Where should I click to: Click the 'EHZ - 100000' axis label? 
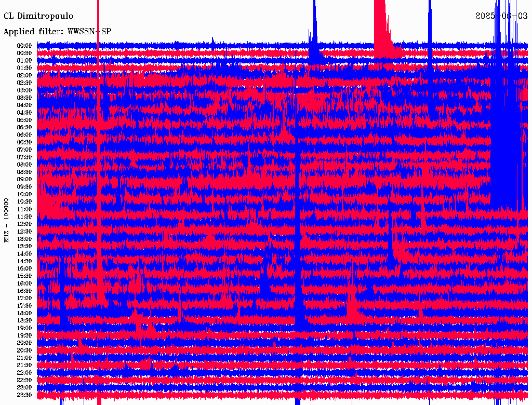(x=6, y=220)
